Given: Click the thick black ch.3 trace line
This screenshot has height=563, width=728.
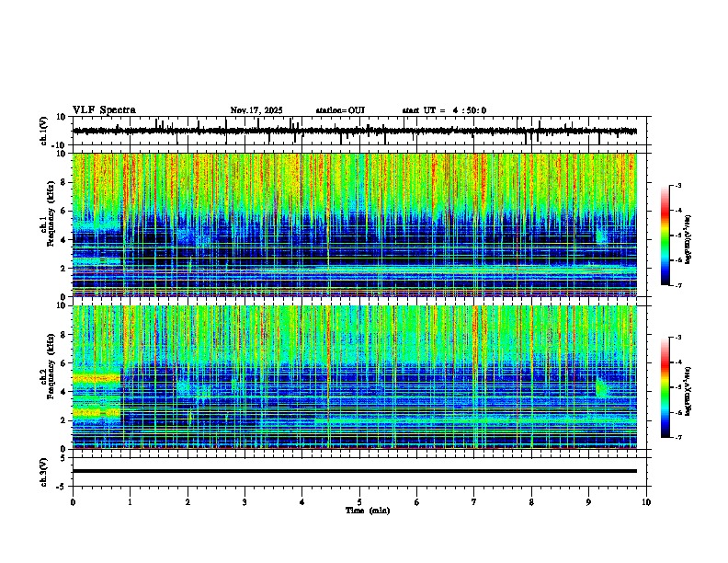Looking at the screenshot, I should tap(355, 471).
